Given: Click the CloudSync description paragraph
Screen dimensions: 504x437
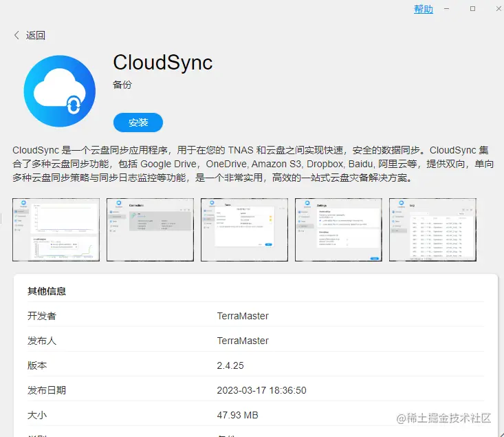Looking at the screenshot, I should [253, 164].
